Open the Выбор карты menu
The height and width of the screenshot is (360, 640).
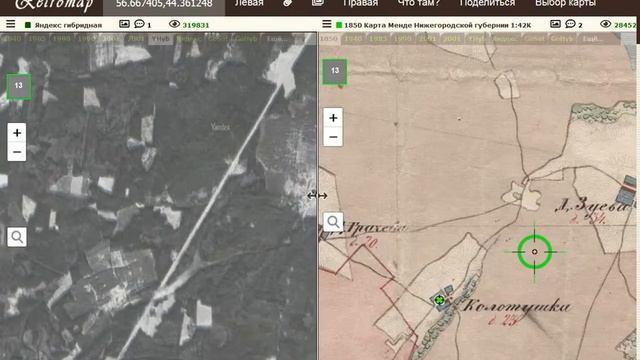pyautogui.click(x=565, y=4)
